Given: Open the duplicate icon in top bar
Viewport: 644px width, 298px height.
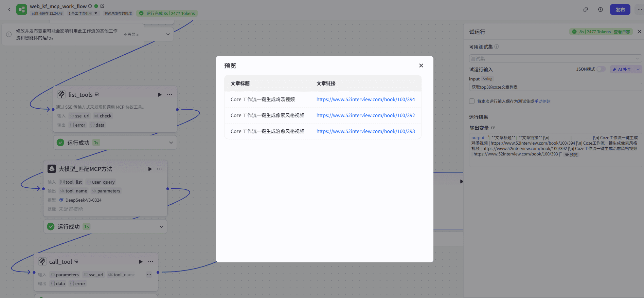Looking at the screenshot, I should coord(586,10).
